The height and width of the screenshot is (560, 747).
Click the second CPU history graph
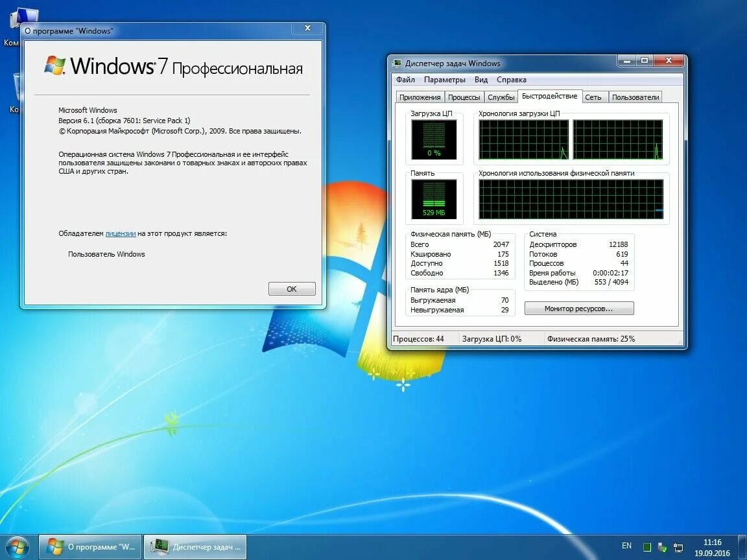[x=618, y=139]
